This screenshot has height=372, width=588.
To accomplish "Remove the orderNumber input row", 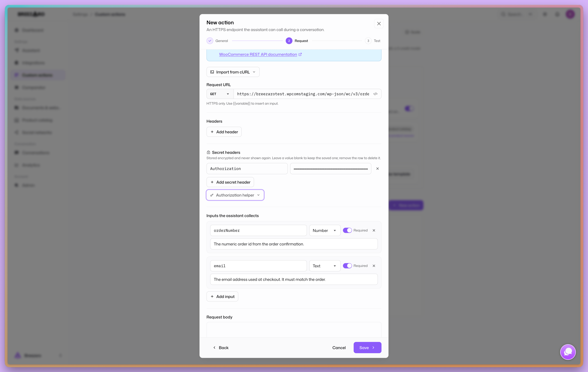I will [x=374, y=230].
